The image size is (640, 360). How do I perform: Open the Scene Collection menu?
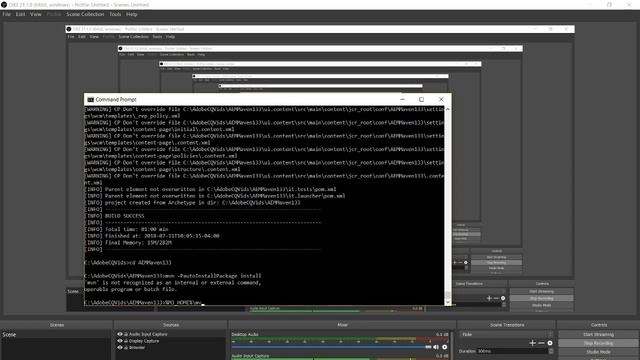pos(85,14)
